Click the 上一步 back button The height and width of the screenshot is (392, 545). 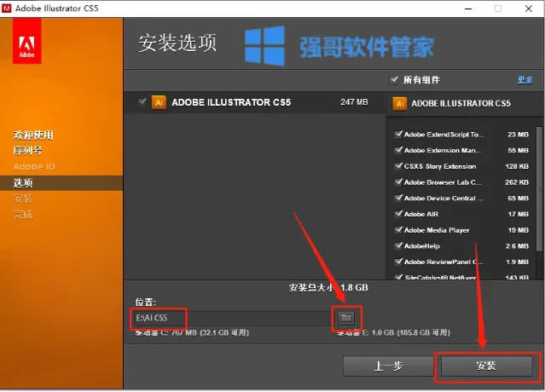click(x=388, y=366)
